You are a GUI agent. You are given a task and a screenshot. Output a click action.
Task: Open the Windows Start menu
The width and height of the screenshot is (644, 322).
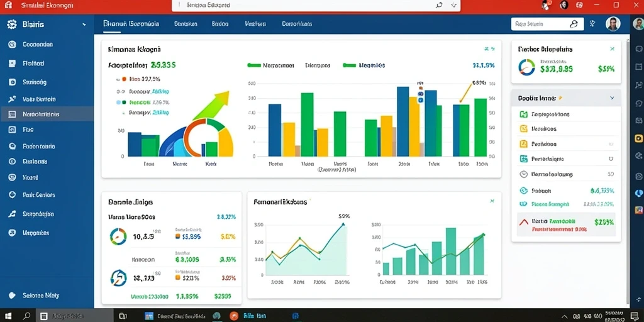point(8,316)
